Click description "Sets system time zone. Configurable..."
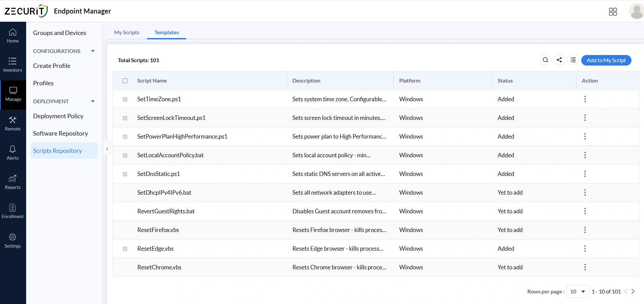644x304 pixels. pyautogui.click(x=339, y=99)
